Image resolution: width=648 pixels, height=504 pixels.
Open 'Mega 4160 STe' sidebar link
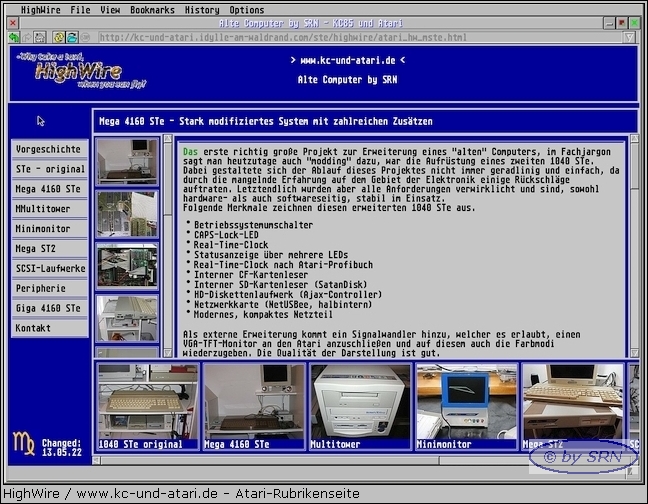(50, 189)
